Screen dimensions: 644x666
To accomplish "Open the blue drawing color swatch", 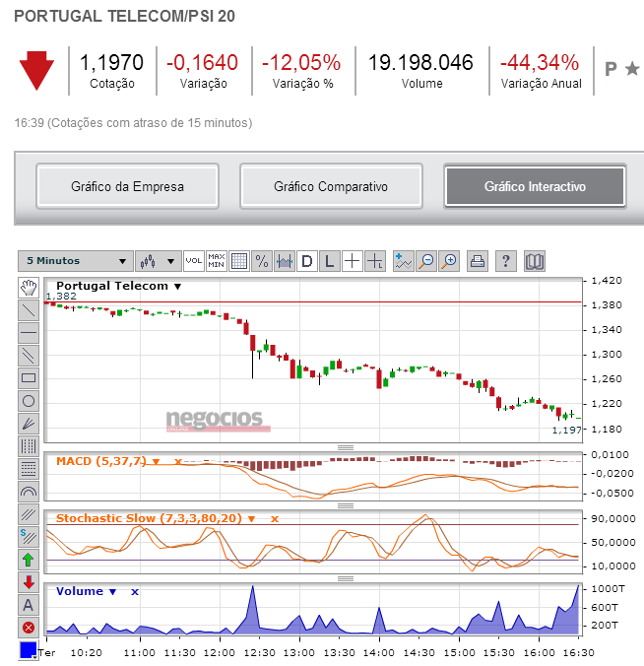I will [29, 650].
